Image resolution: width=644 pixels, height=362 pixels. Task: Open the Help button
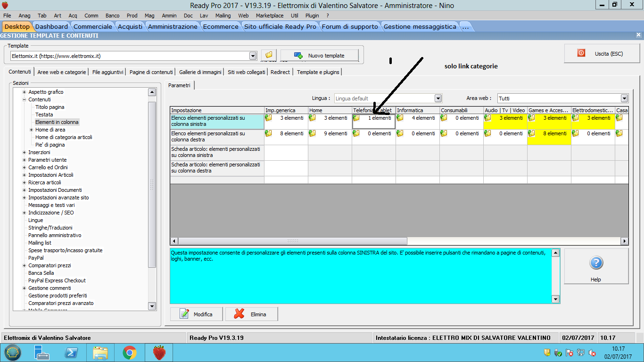tap(596, 266)
